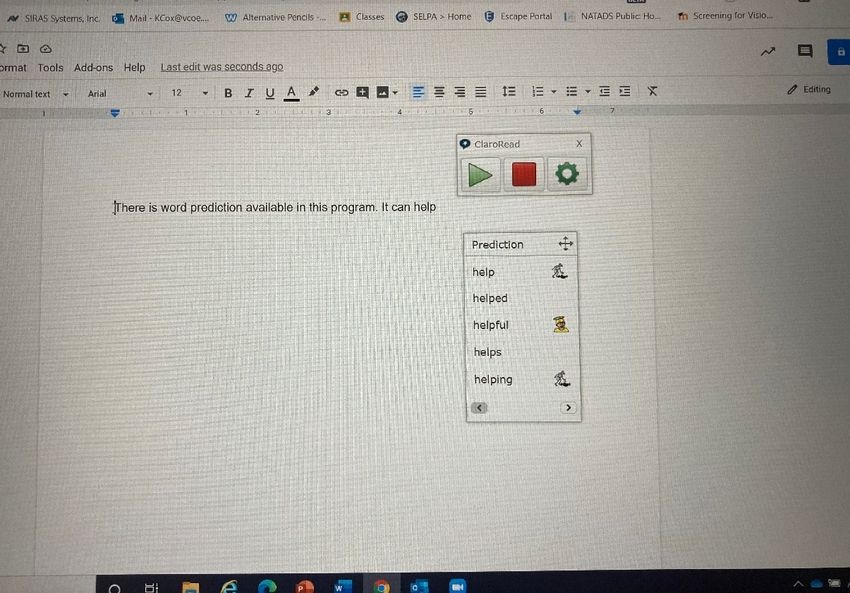Insert a link from the toolbar
The width and height of the screenshot is (850, 593).
pyautogui.click(x=341, y=93)
